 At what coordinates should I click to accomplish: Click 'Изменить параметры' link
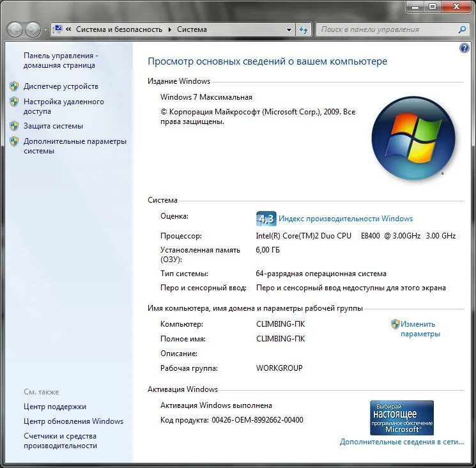pyautogui.click(x=420, y=329)
